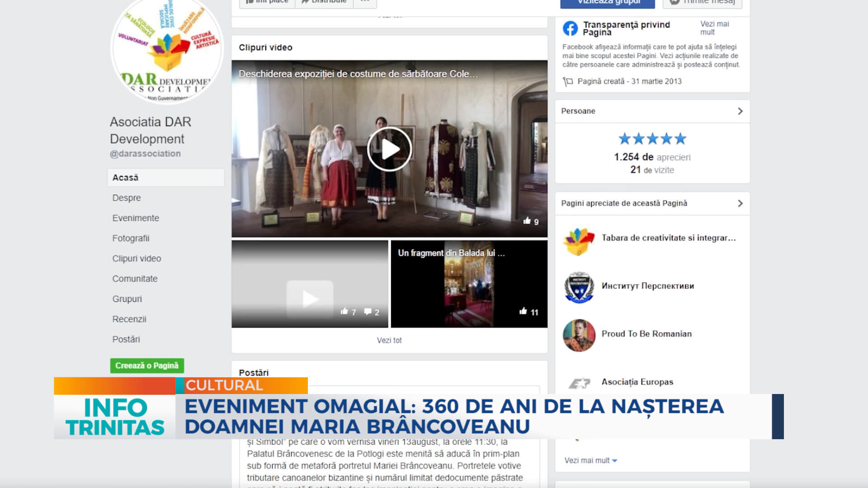
Task: Click the @darassociation handle
Action: (x=145, y=154)
